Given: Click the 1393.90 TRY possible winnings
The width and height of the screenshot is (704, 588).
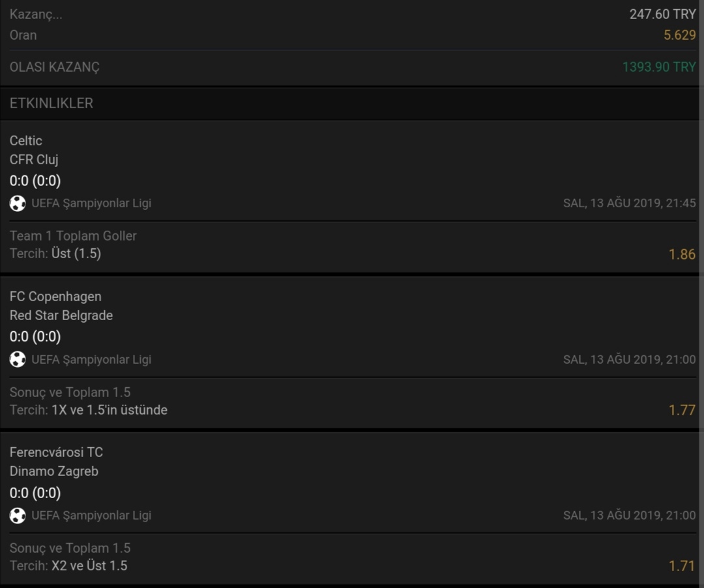Looking at the screenshot, I should [659, 67].
